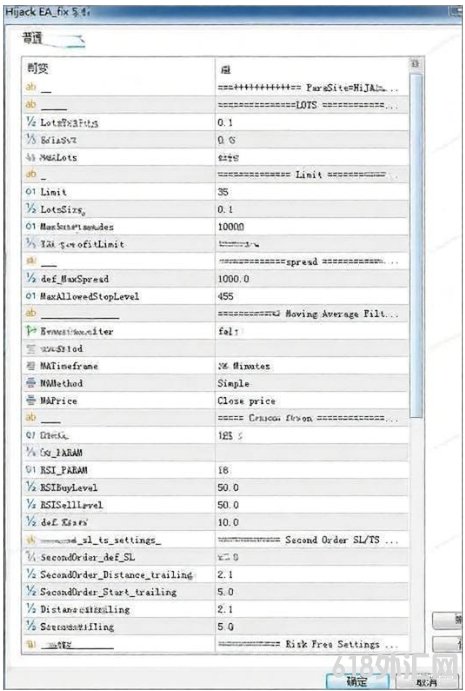Click the double type icon beside def_MaxSpread
This screenshot has width=465, height=691.
[x=30, y=279]
